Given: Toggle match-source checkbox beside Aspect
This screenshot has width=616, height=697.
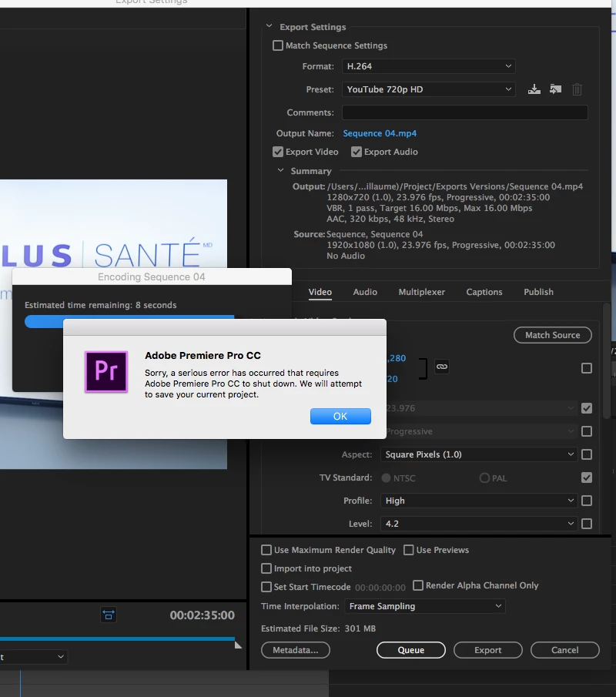Looking at the screenshot, I should [587, 454].
